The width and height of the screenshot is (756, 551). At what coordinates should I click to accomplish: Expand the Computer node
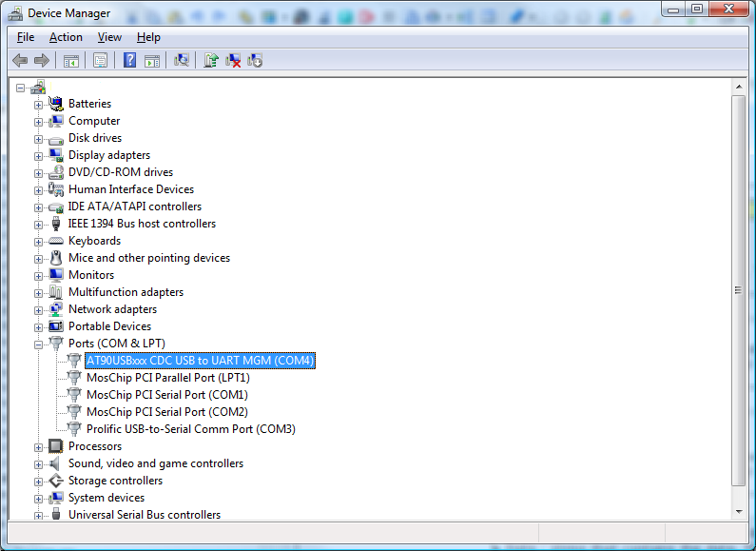tap(38, 122)
